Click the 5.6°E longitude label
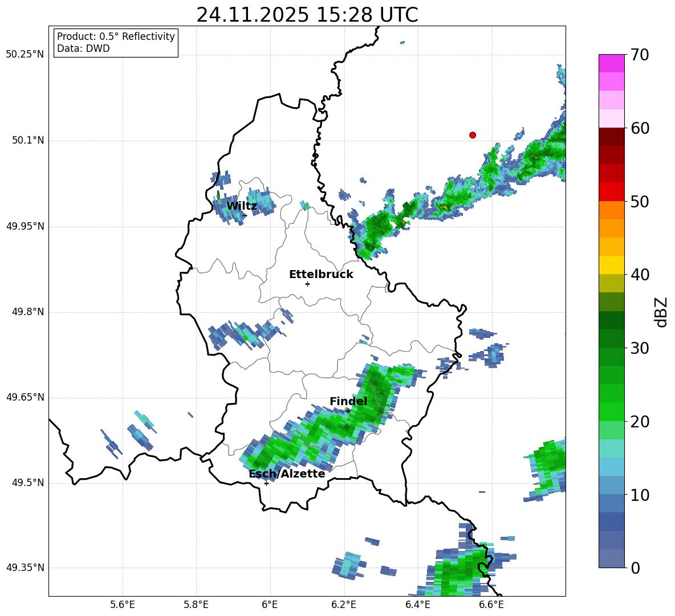The image size is (675, 616). tap(123, 605)
